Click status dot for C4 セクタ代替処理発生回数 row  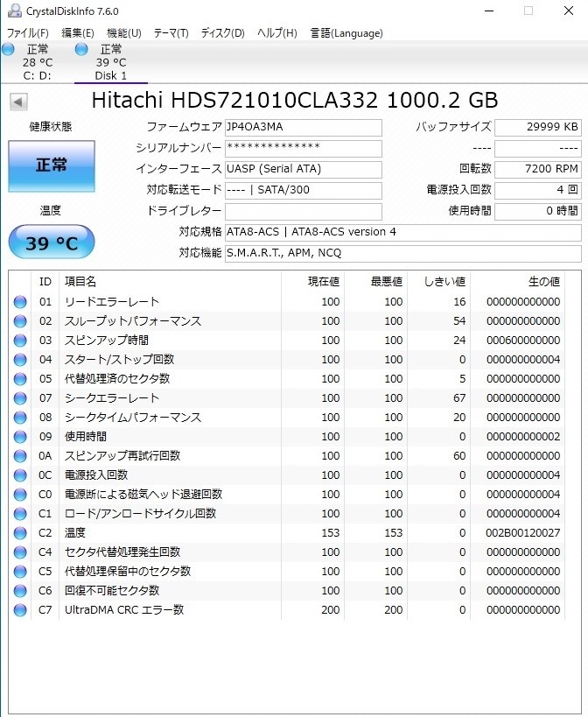(20, 552)
